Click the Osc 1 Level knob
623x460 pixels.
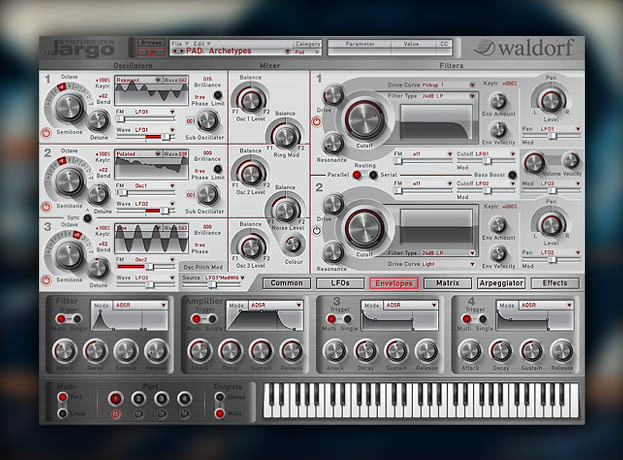pyautogui.click(x=251, y=100)
